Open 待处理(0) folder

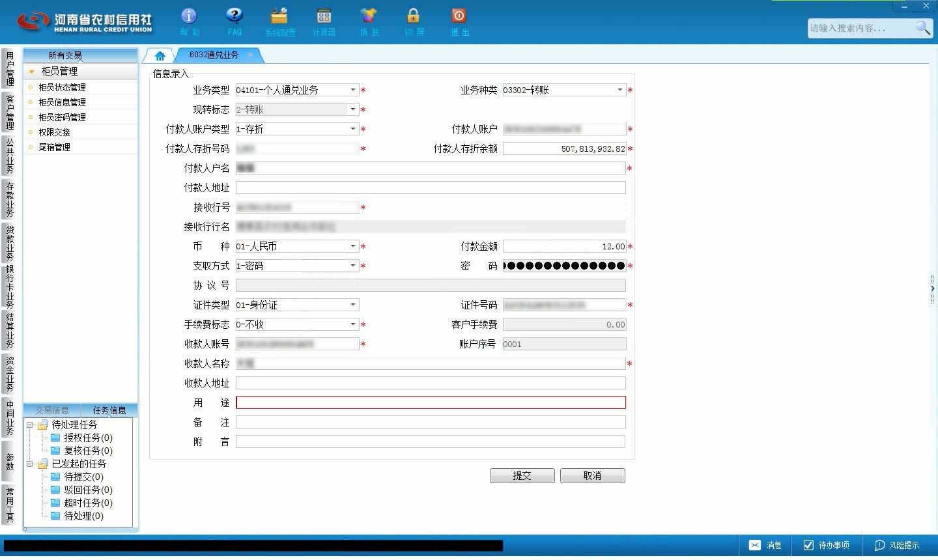77,516
